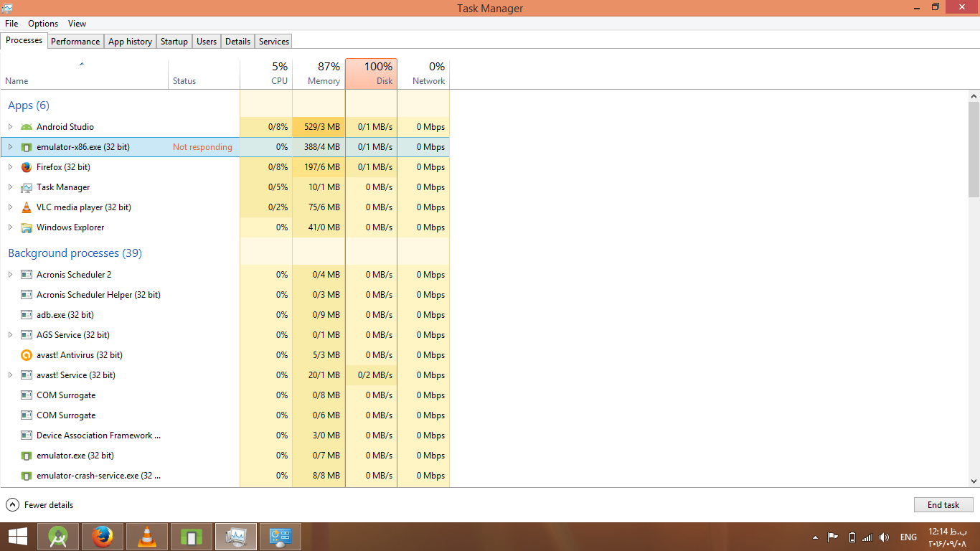Click the Task Manager process icon
980x551 pixels.
27,187
